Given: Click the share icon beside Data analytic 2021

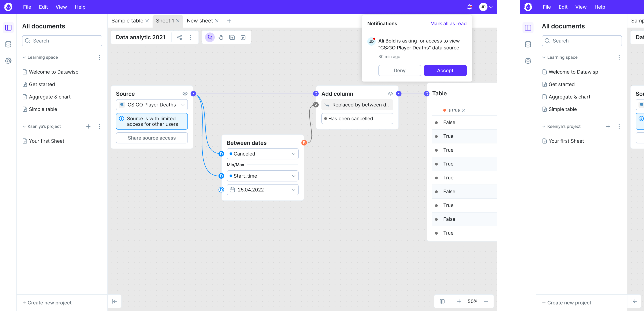Looking at the screenshot, I should pos(179,37).
